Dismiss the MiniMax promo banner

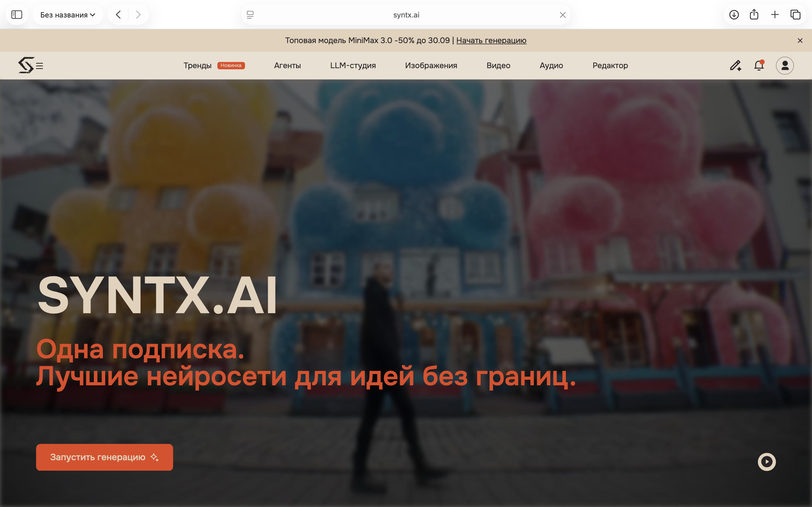(800, 41)
